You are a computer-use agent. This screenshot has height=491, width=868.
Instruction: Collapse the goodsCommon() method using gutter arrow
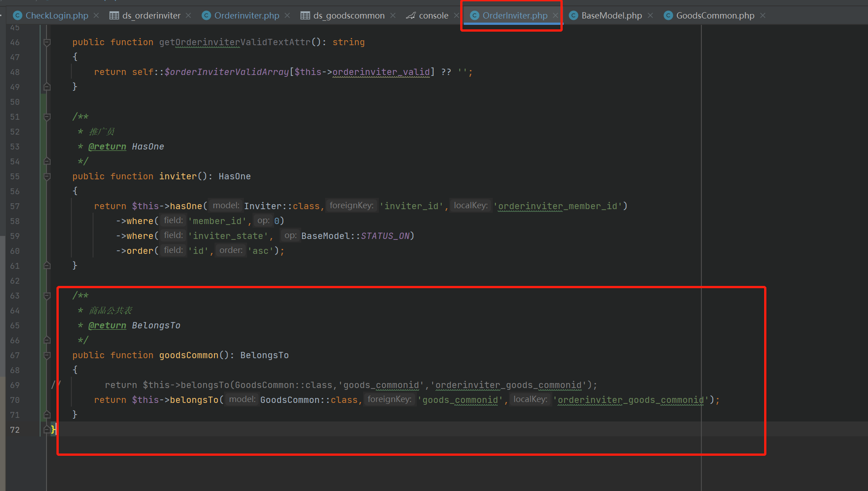(x=47, y=355)
